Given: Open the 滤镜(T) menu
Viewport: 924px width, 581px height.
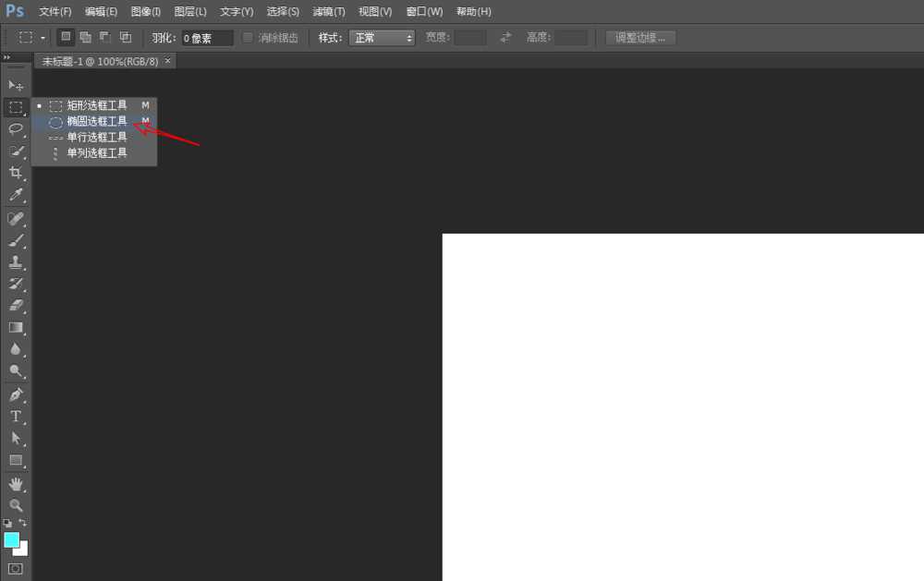Looking at the screenshot, I should [x=329, y=11].
